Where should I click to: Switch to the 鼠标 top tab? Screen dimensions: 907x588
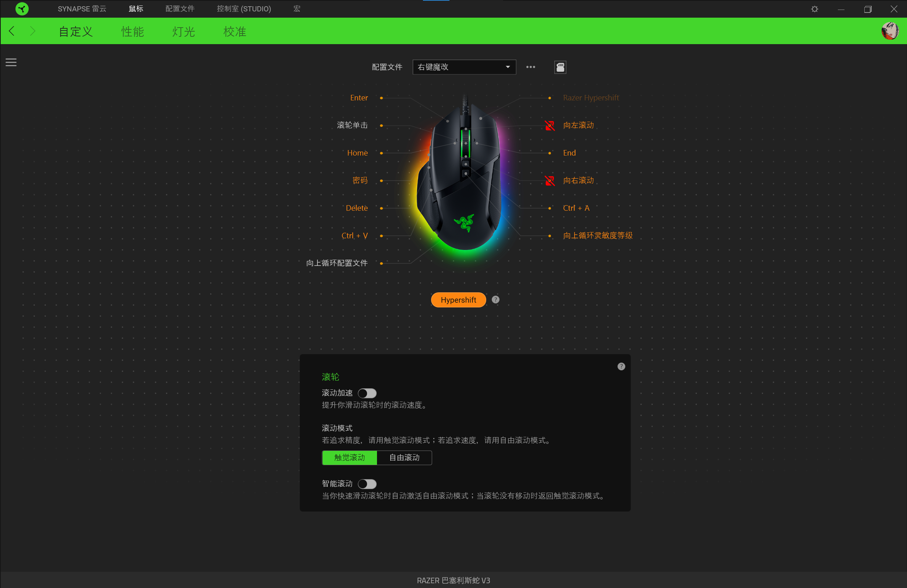[x=136, y=9]
